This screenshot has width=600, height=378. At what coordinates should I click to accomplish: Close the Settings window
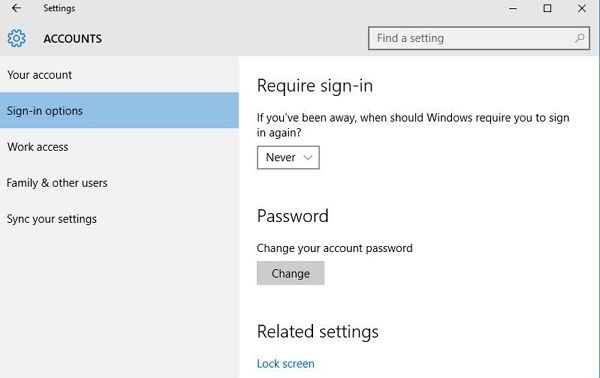click(x=582, y=8)
